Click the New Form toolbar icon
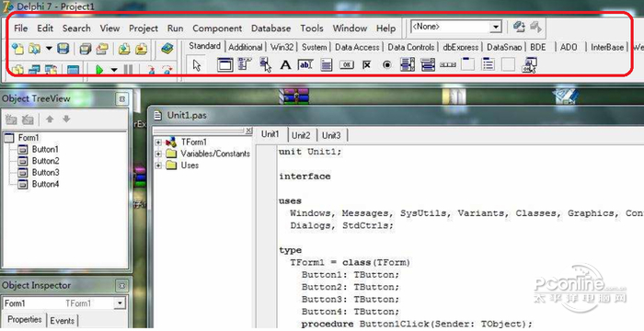 coord(73,70)
